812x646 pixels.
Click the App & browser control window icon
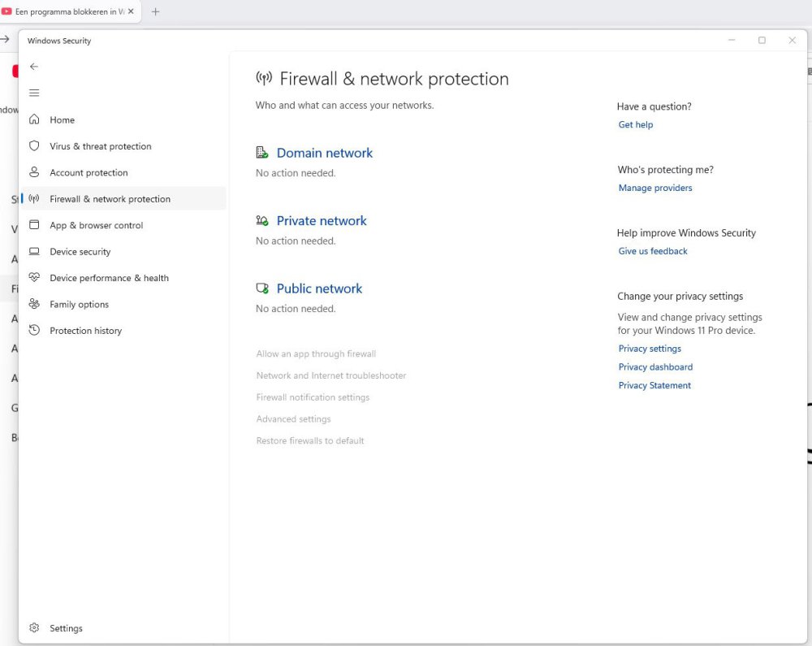(34, 225)
